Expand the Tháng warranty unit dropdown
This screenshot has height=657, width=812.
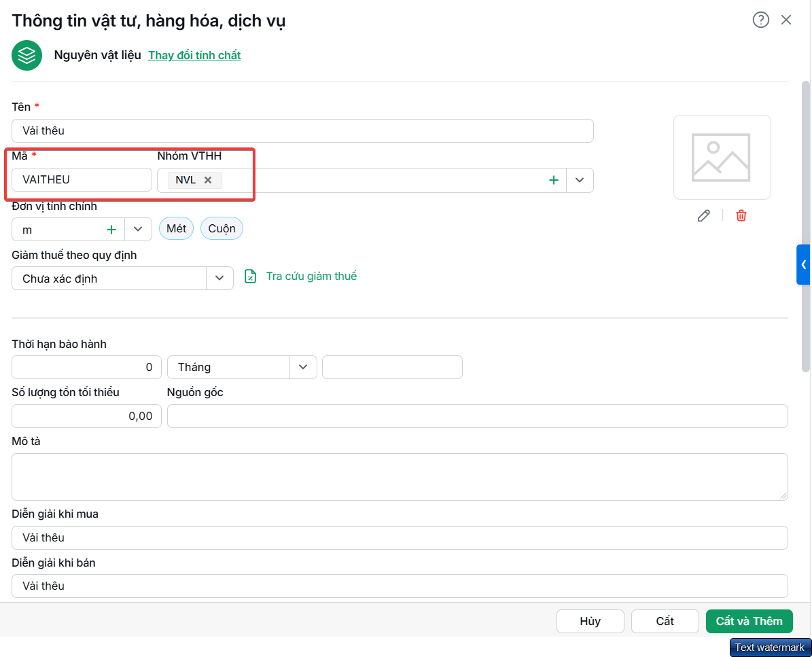(303, 367)
